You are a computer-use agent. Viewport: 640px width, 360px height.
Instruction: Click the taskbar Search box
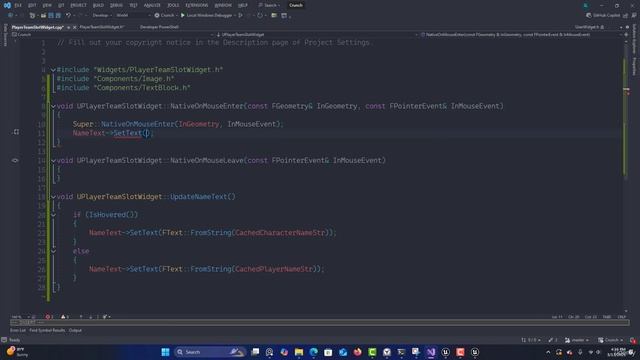(x=210, y=352)
